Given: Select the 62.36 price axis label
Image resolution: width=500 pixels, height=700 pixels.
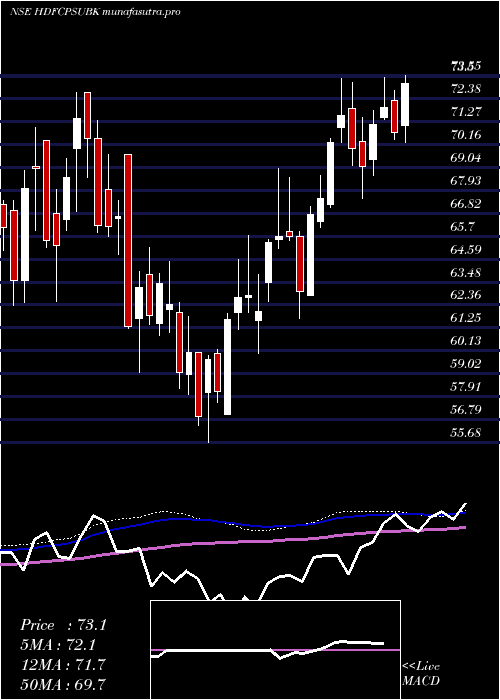Looking at the screenshot, I should tap(466, 295).
